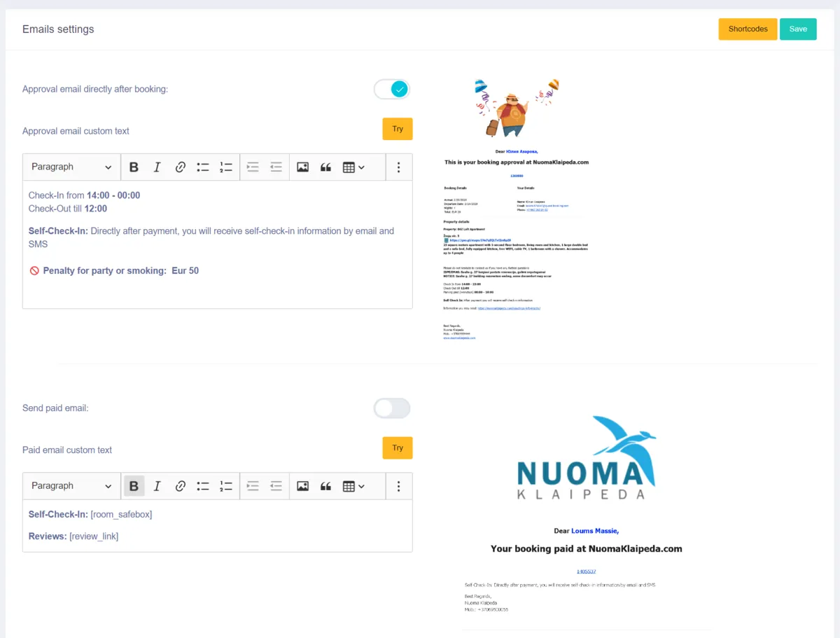Open the approval email preview thumbnail
840x638 pixels.
click(516, 209)
